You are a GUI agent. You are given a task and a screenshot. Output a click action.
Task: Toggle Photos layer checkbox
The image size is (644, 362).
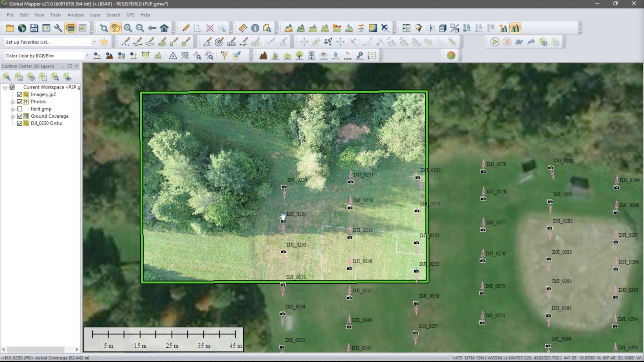(20, 102)
